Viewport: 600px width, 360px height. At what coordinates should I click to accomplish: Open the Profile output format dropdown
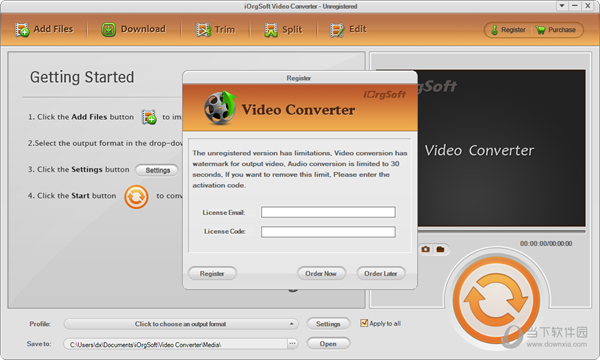(181, 324)
